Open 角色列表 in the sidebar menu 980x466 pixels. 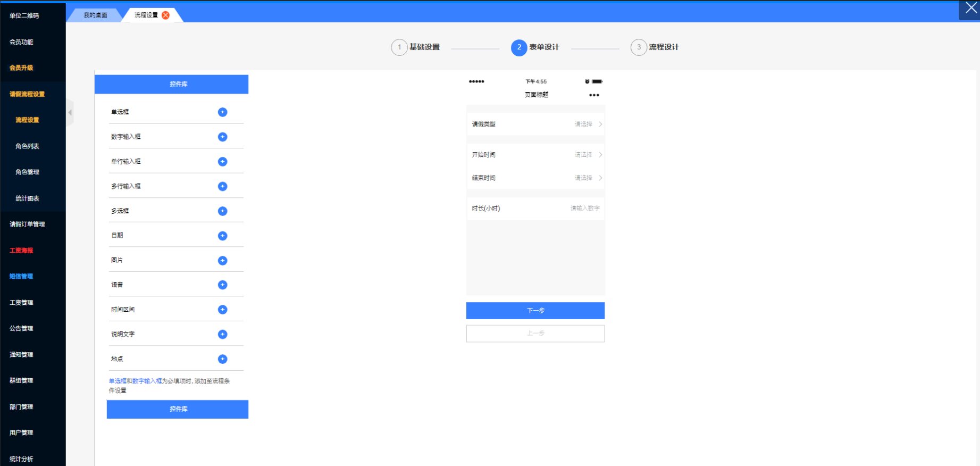click(28, 146)
